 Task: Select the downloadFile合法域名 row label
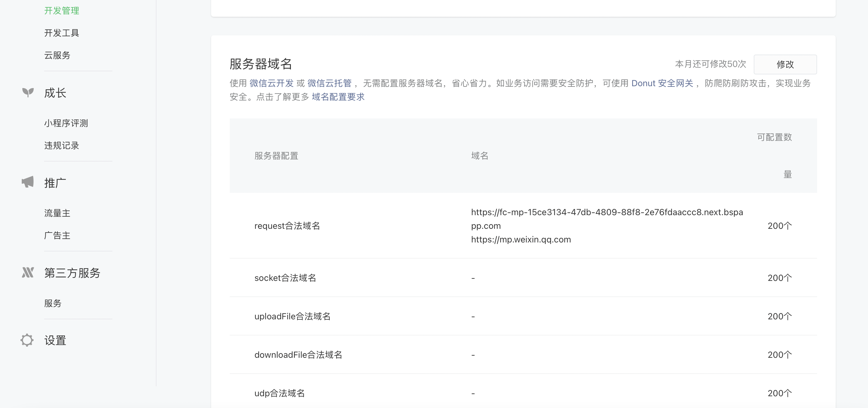298,355
